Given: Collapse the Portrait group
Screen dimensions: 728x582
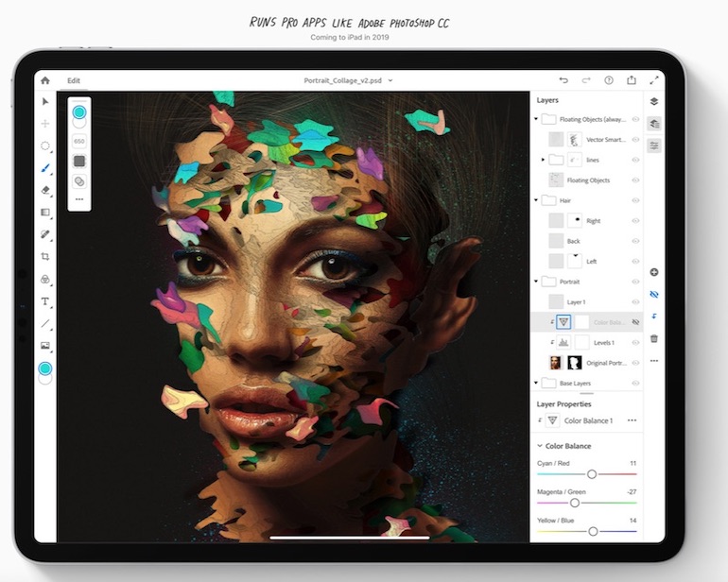Looking at the screenshot, I should pyautogui.click(x=536, y=282).
